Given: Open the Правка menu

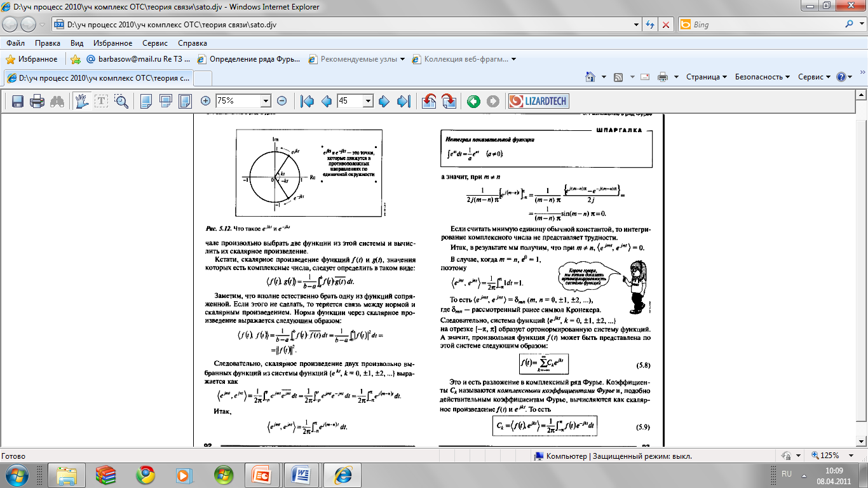Looking at the screenshot, I should (48, 43).
